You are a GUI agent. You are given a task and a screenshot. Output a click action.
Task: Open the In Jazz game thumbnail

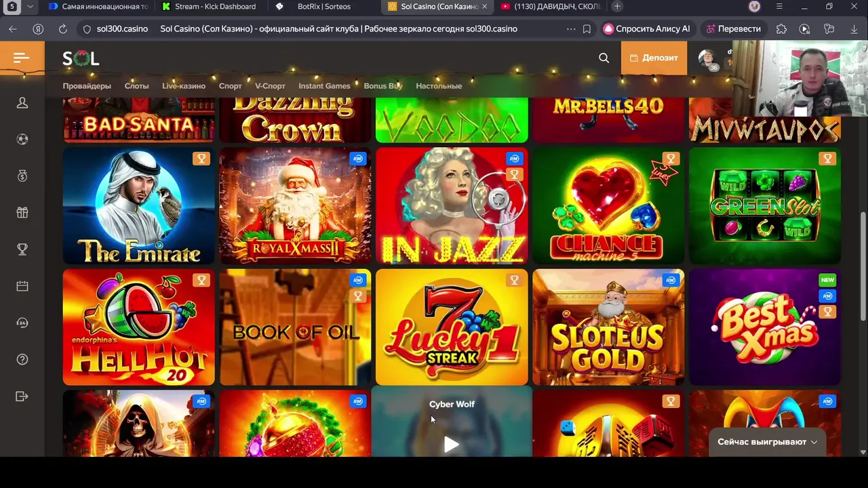[x=452, y=205]
